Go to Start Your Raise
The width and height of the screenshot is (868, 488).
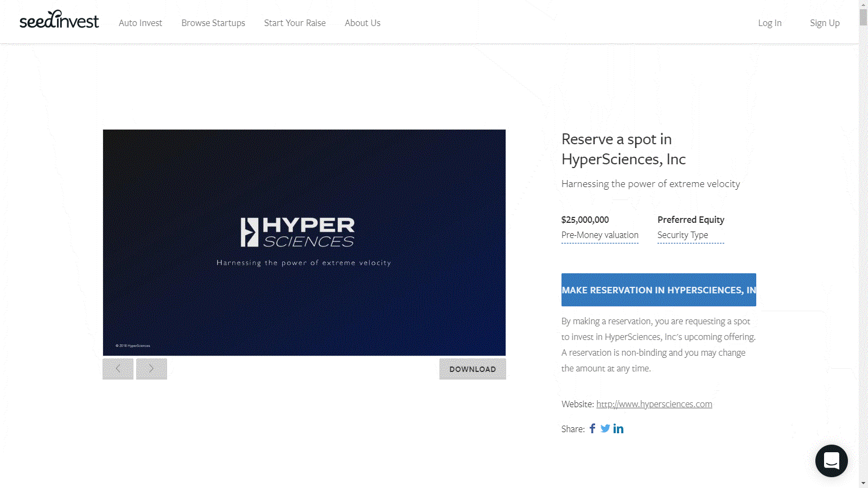click(x=295, y=23)
